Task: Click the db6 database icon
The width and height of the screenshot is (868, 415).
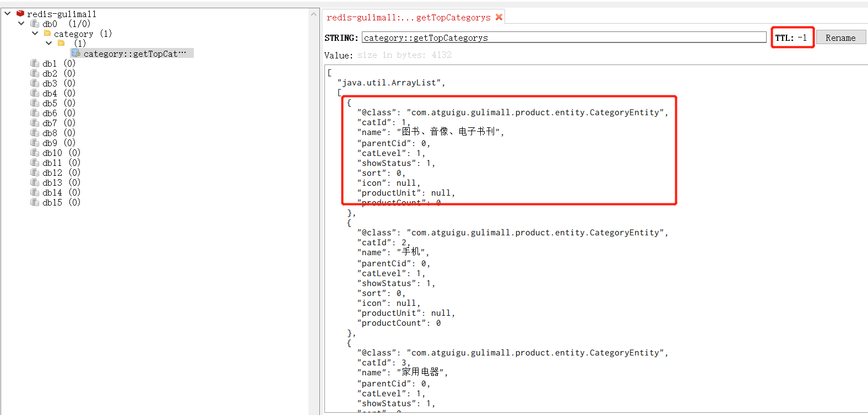Action: tap(35, 112)
